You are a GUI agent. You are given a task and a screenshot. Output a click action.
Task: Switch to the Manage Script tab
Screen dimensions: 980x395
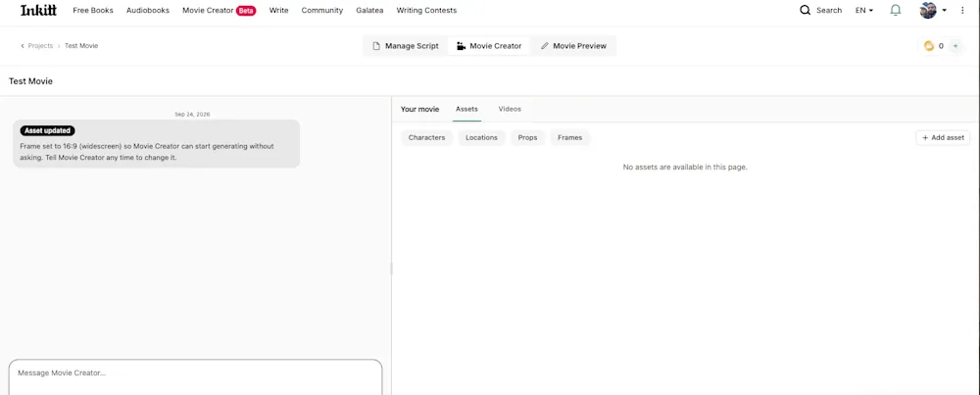(x=406, y=46)
